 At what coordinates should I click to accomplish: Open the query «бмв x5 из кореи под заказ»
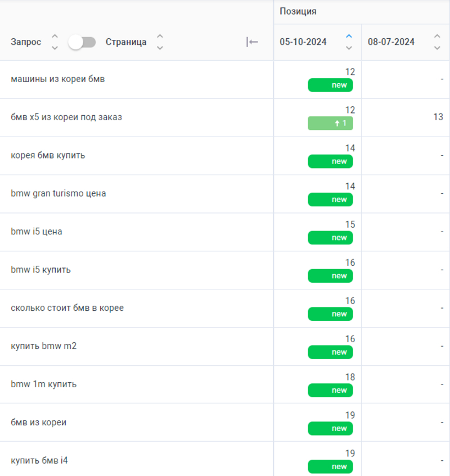coord(66,117)
